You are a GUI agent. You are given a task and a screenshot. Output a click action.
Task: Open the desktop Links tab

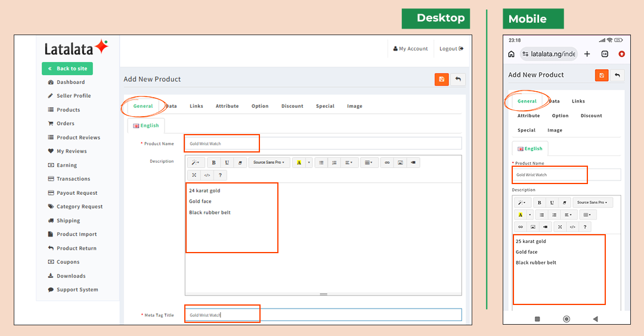[x=196, y=106]
